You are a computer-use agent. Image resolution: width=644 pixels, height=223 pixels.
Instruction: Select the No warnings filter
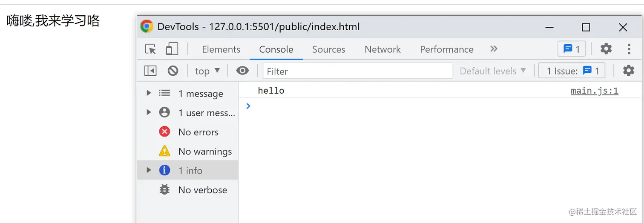pyautogui.click(x=204, y=151)
